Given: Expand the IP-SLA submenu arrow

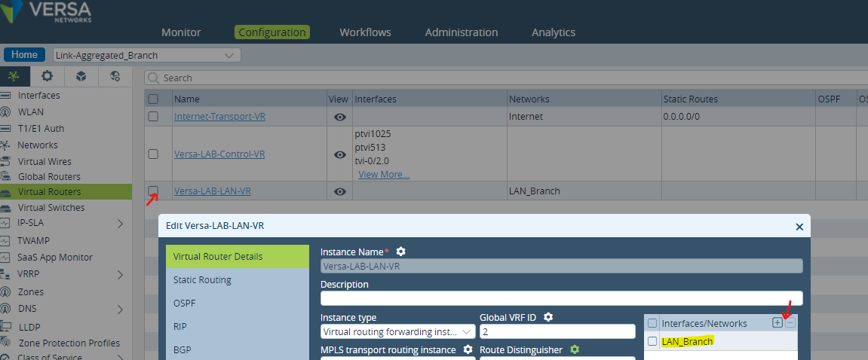Looking at the screenshot, I should click(121, 224).
